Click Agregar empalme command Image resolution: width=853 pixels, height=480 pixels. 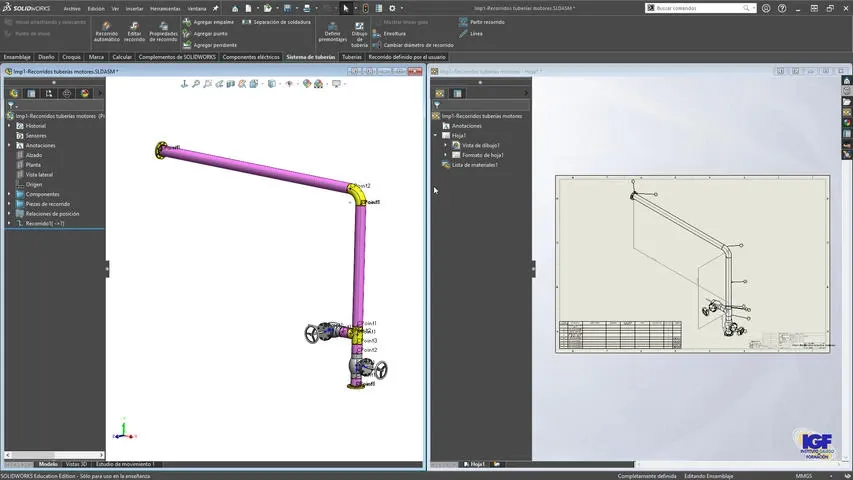click(208, 22)
